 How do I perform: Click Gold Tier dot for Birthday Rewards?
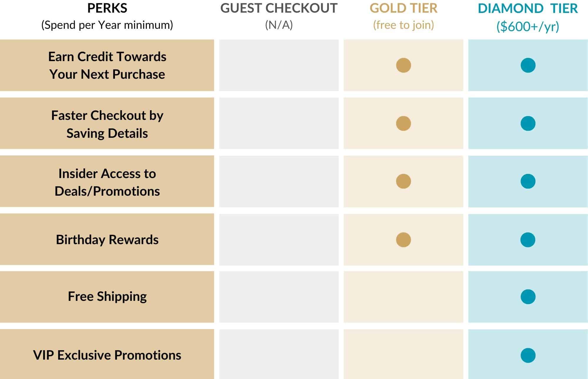point(403,240)
